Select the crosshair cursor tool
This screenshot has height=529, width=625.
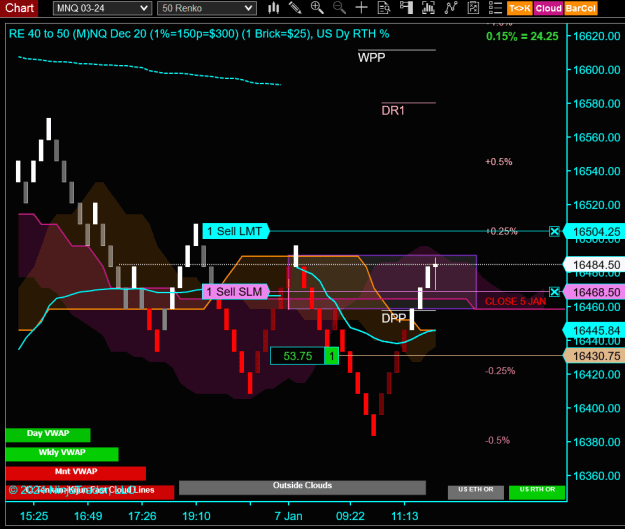[x=362, y=8]
